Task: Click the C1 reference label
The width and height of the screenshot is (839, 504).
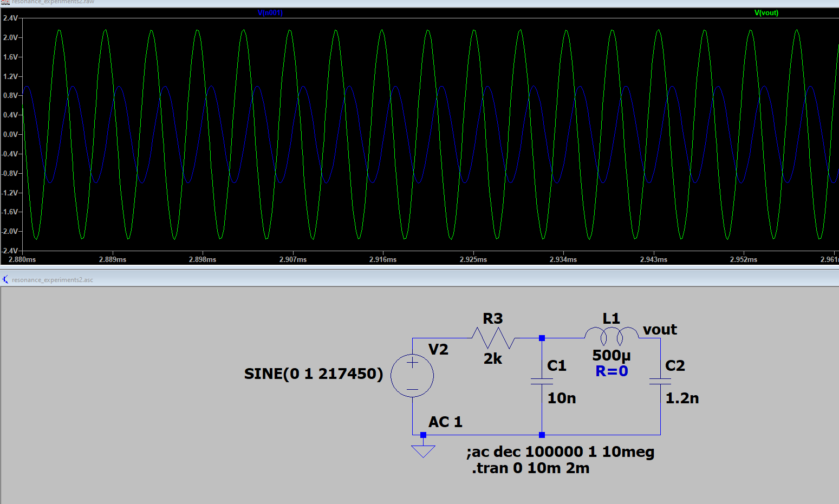Action: click(557, 365)
